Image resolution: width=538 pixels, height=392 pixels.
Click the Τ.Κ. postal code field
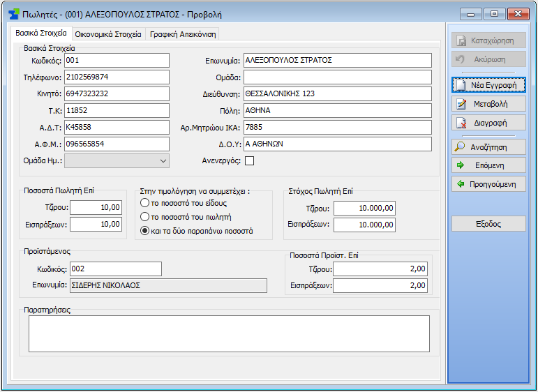point(117,110)
